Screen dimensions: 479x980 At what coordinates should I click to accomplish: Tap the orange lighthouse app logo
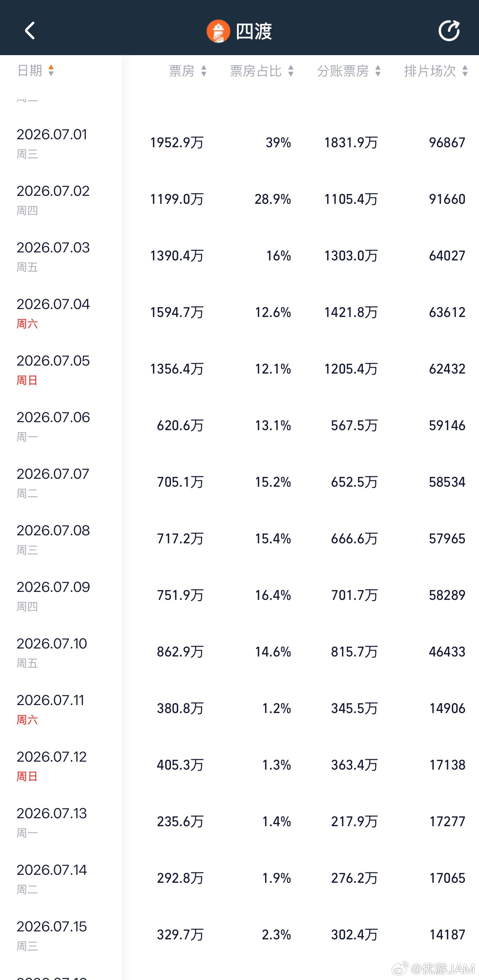tap(218, 31)
